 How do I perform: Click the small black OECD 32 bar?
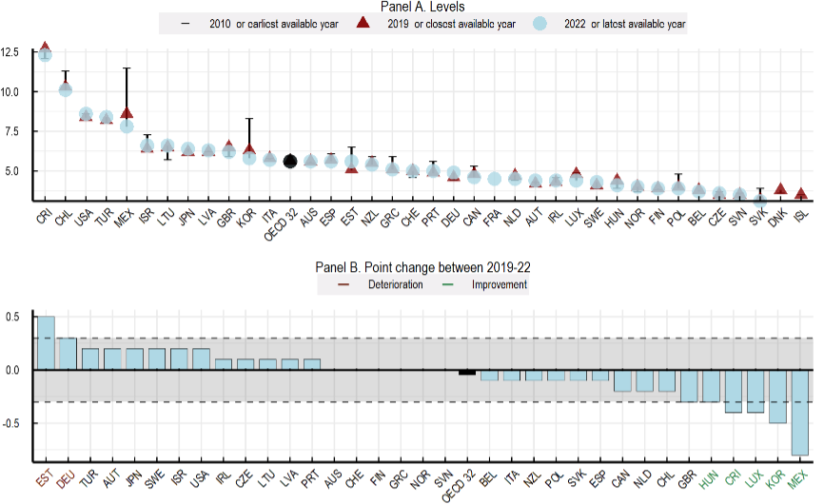tap(467, 372)
